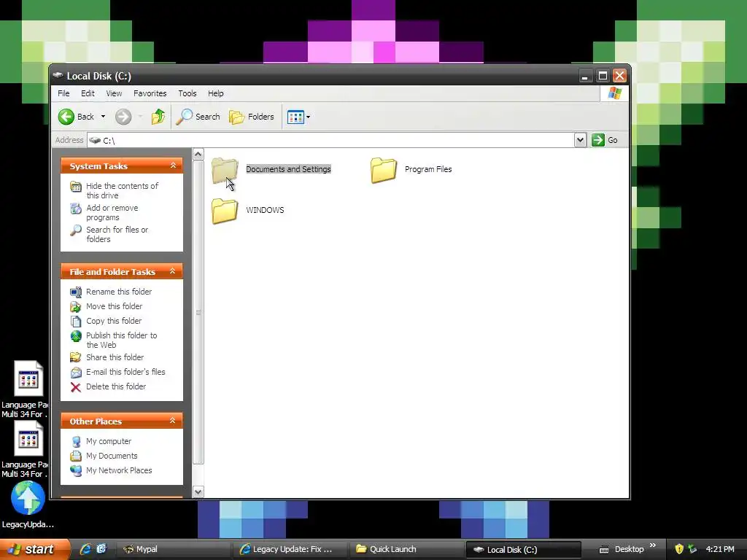
Task: Click Internet Explorer quick launch icon
Action: (x=85, y=549)
